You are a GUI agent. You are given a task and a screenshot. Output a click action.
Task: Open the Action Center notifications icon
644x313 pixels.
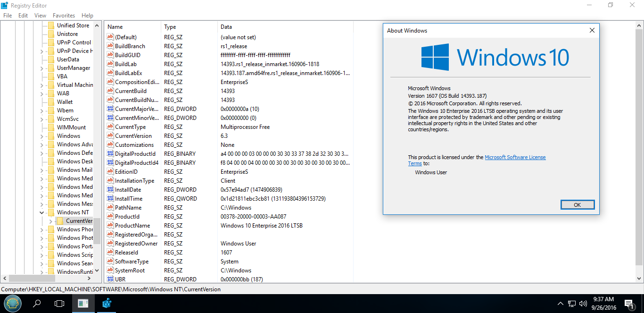(x=629, y=304)
